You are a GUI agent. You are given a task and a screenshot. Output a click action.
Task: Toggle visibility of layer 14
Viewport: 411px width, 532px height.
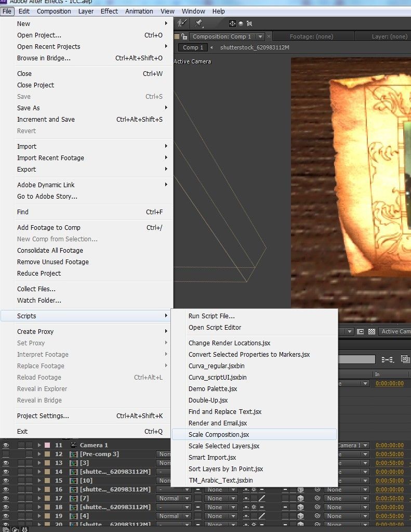tap(6, 472)
